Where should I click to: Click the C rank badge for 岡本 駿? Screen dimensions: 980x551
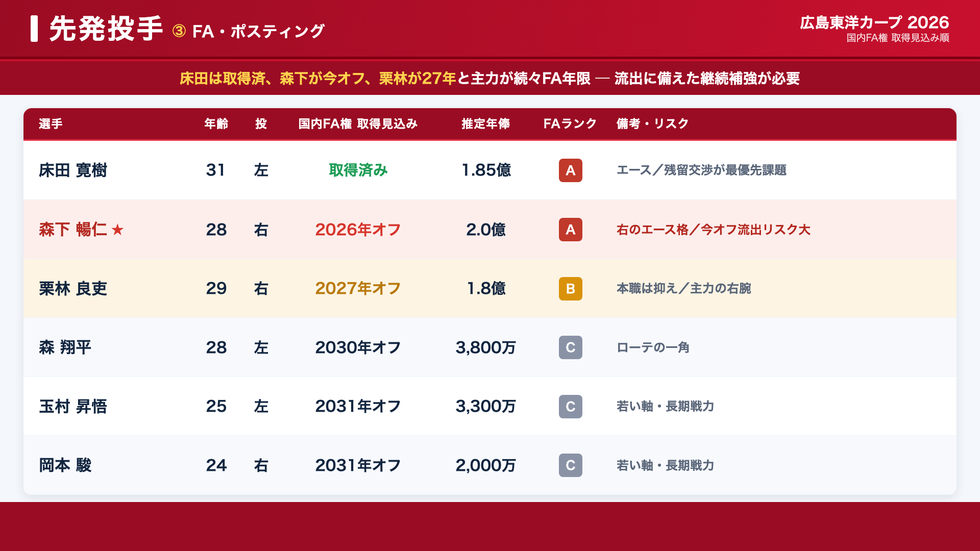[x=570, y=465]
